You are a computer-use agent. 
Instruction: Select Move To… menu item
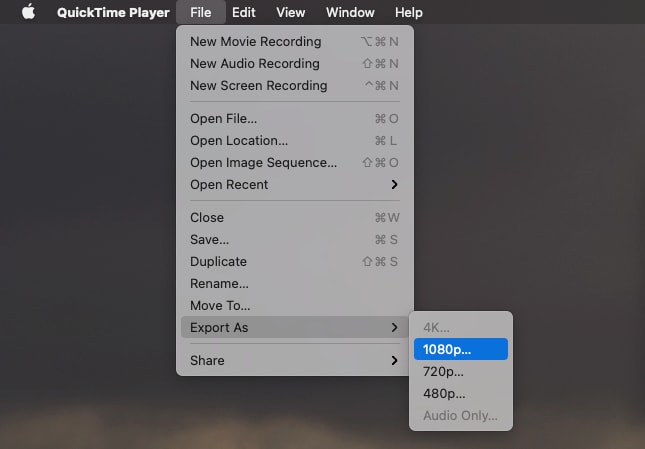coord(295,306)
